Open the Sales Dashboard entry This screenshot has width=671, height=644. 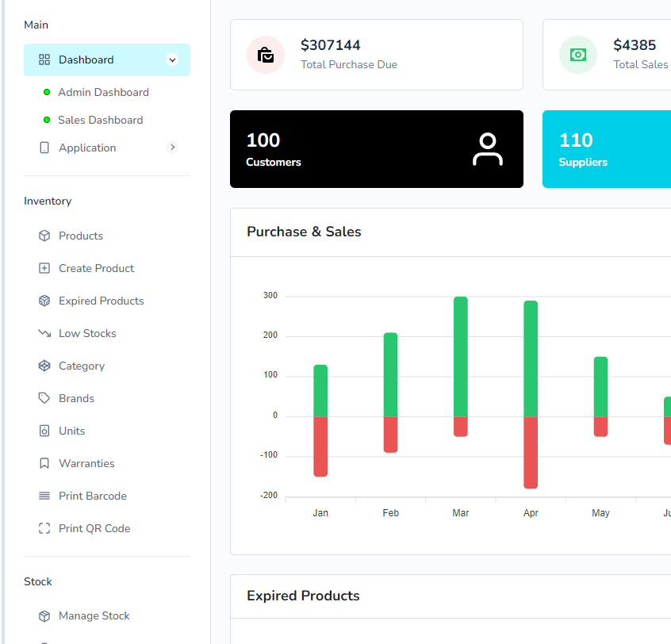100,120
